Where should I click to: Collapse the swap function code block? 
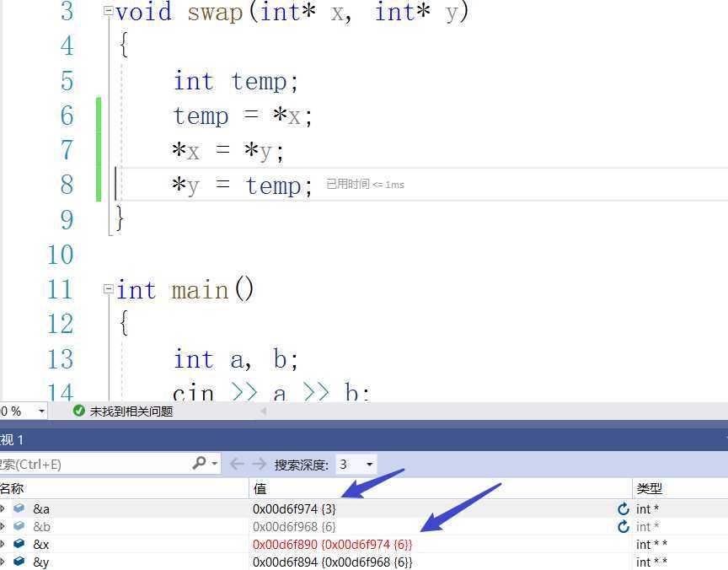[x=108, y=11]
